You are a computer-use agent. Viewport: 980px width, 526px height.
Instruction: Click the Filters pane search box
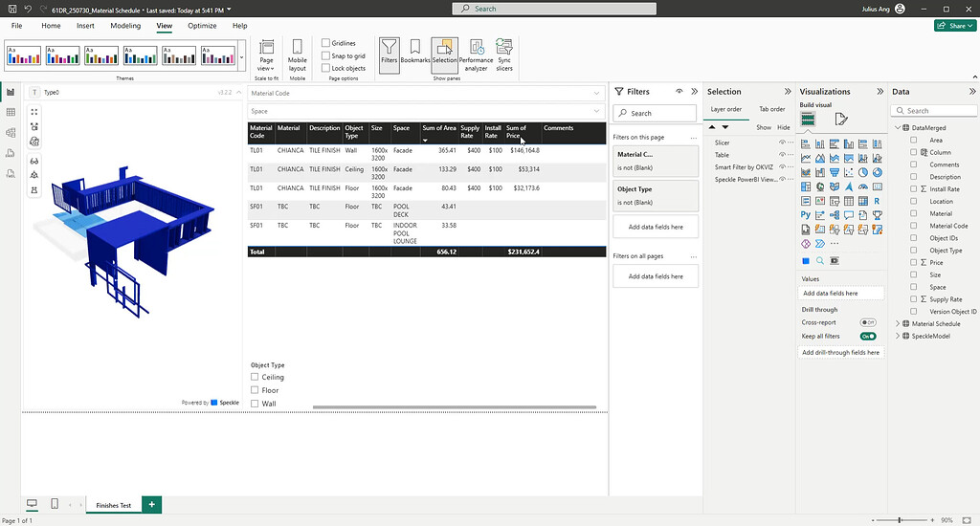click(x=655, y=113)
